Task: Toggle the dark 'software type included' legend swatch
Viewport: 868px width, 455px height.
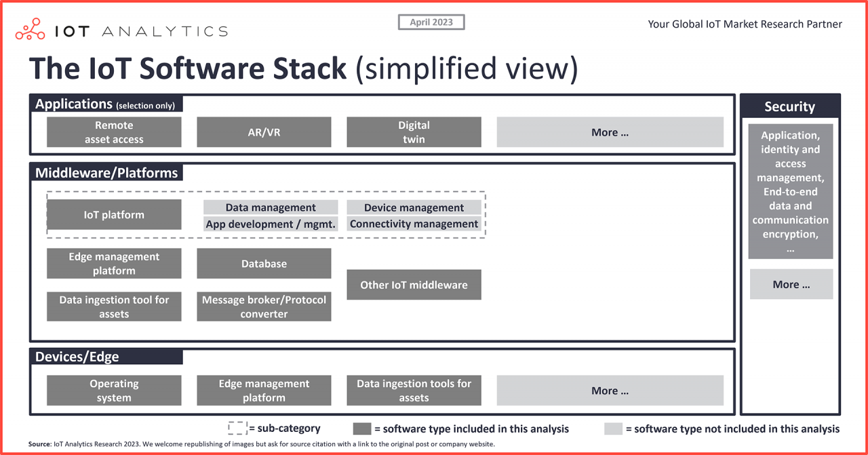Action: tap(361, 428)
